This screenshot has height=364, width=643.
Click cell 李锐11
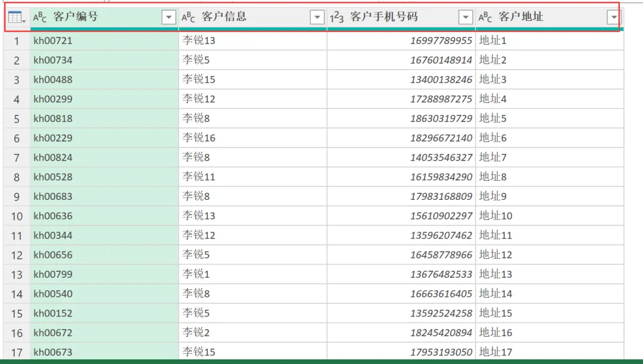tap(253, 177)
